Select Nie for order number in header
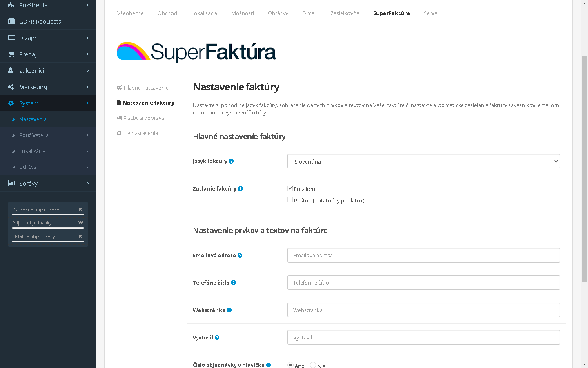Viewport: 588px width, 368px height. [313, 365]
